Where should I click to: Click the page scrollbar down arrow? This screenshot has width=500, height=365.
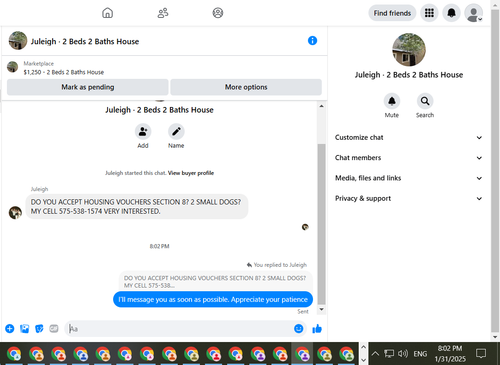pos(495,337)
